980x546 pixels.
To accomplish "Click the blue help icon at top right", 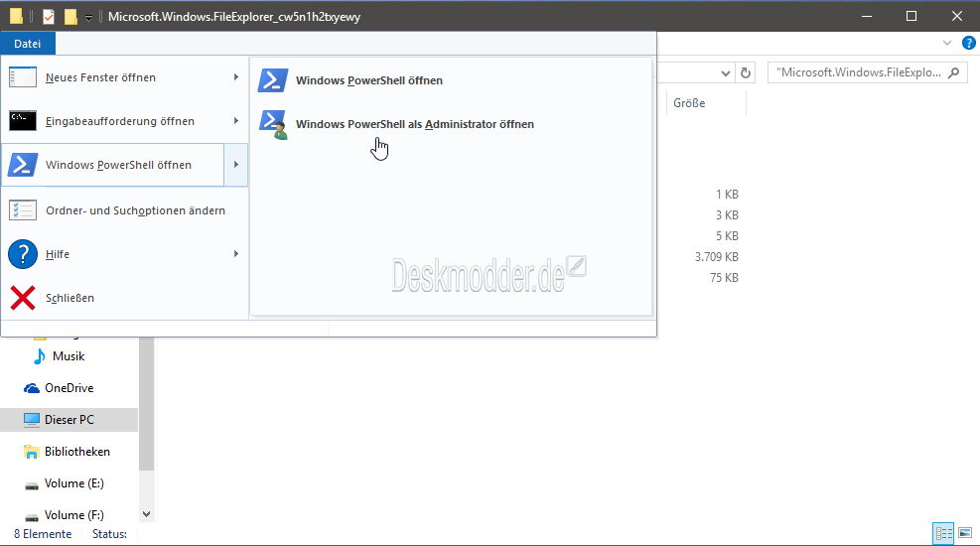I will (x=969, y=43).
